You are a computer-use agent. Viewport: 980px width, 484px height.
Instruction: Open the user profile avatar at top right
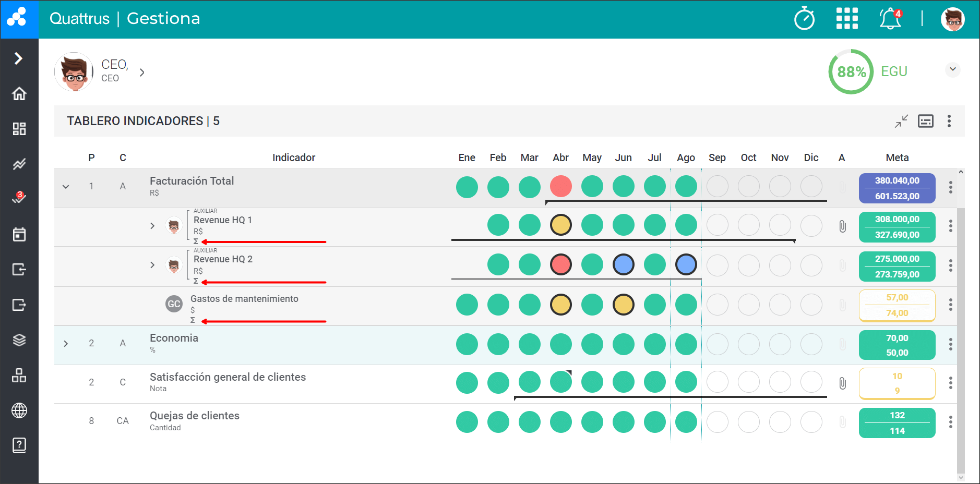tap(952, 19)
